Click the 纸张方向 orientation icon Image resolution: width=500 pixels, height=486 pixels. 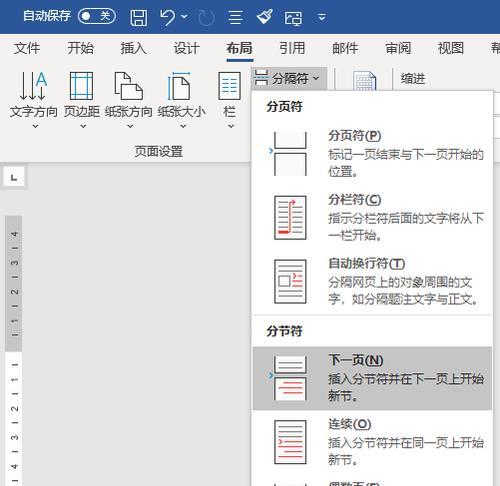[x=129, y=86]
